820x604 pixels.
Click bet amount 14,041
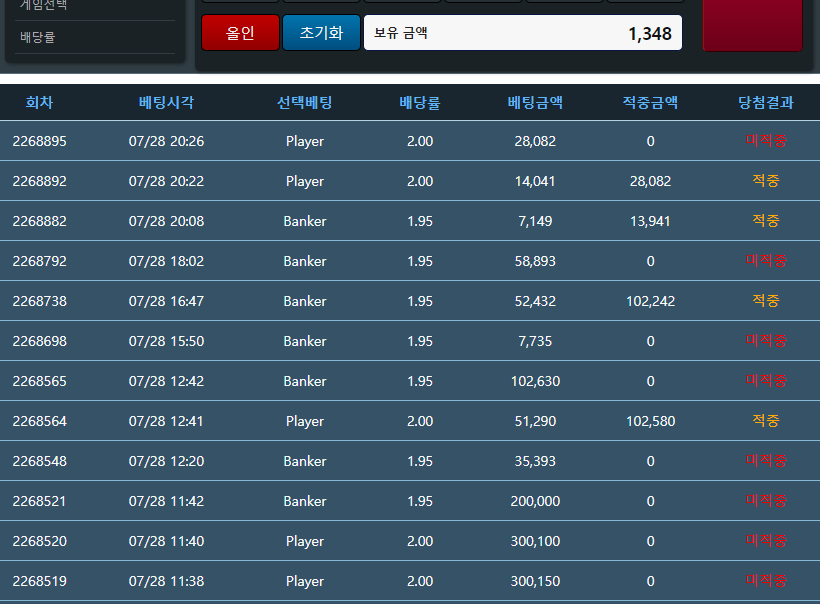point(535,181)
